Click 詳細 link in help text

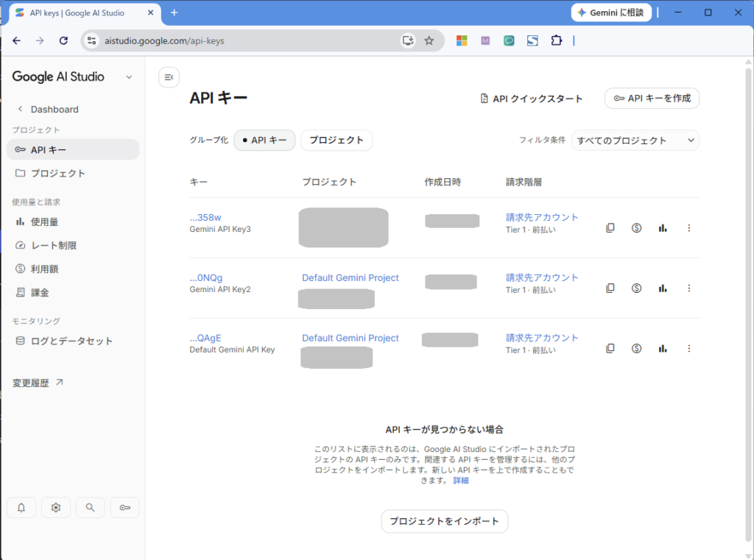coord(461,481)
